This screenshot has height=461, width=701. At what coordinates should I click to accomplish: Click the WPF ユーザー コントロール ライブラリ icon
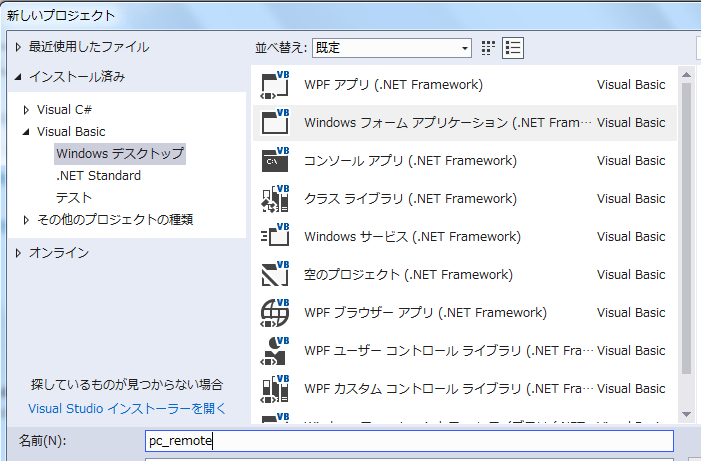click(x=275, y=351)
